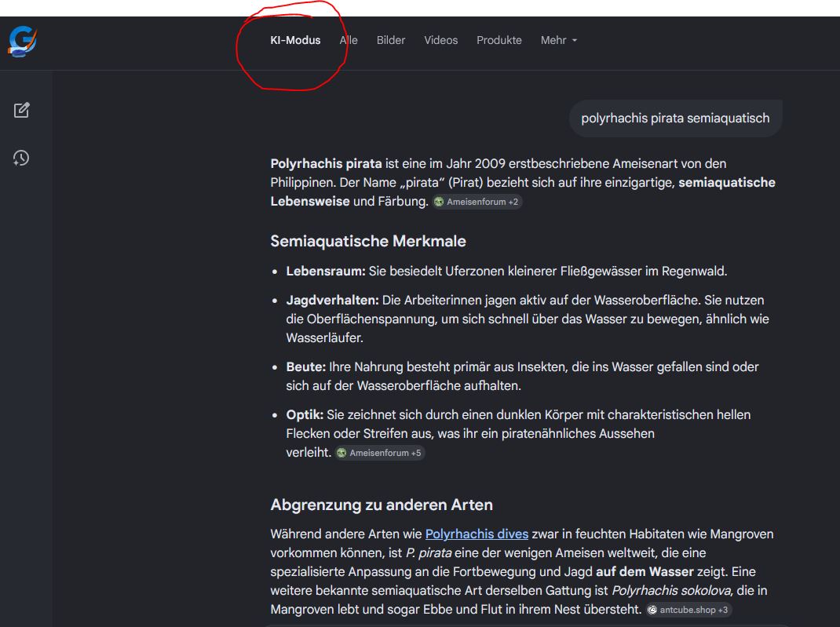Go to the Videos tab
Image resolution: width=840 pixels, height=627 pixels.
[x=440, y=40]
